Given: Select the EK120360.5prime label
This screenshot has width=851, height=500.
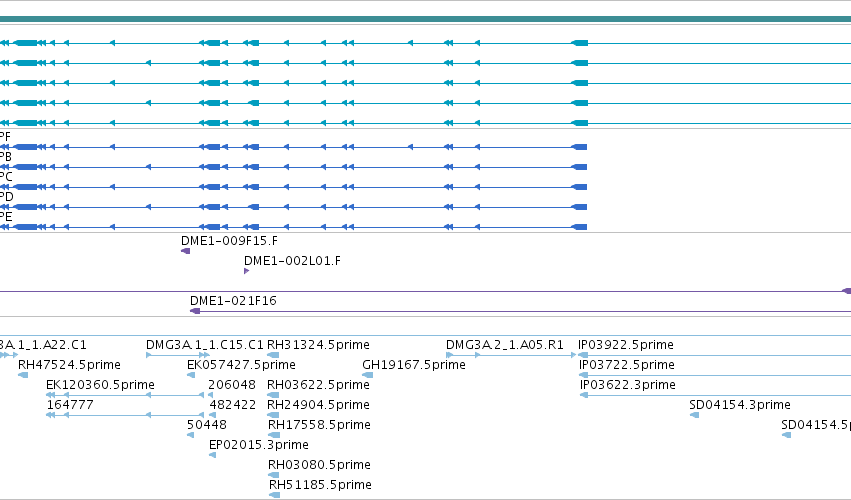Looking at the screenshot, I should [100, 385].
